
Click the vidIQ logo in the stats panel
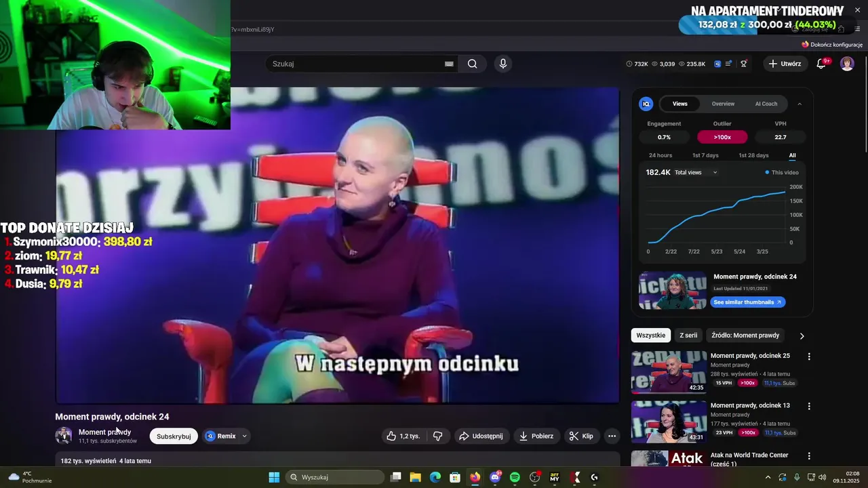(646, 104)
